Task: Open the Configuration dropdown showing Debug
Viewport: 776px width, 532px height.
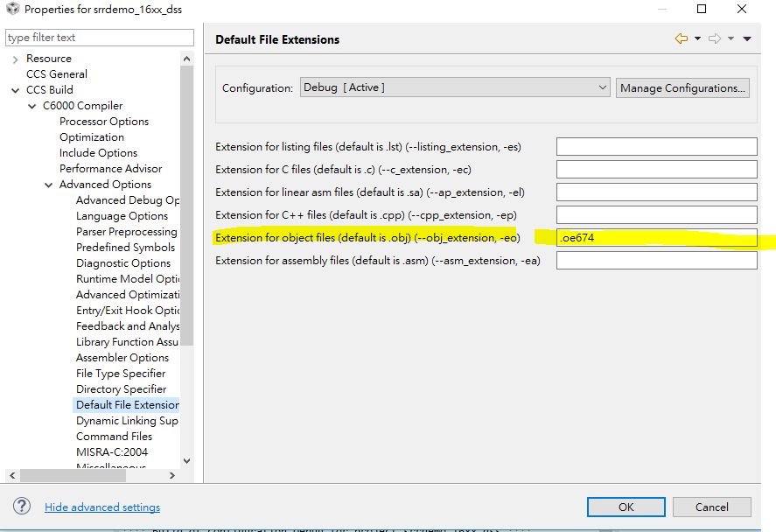Action: click(601, 87)
